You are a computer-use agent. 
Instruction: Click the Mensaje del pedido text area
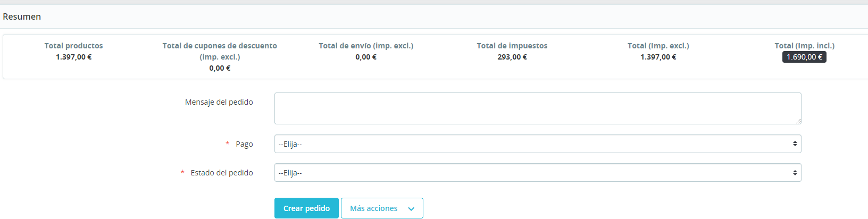tap(537, 108)
